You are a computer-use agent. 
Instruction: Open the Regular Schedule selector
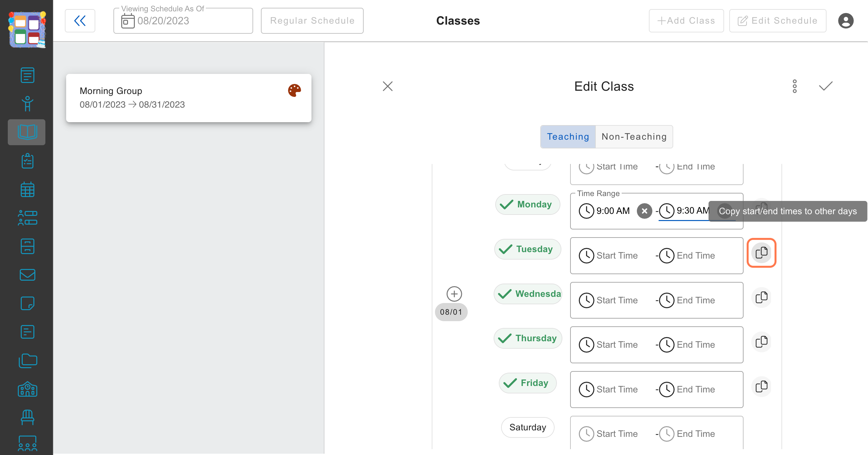click(x=312, y=21)
